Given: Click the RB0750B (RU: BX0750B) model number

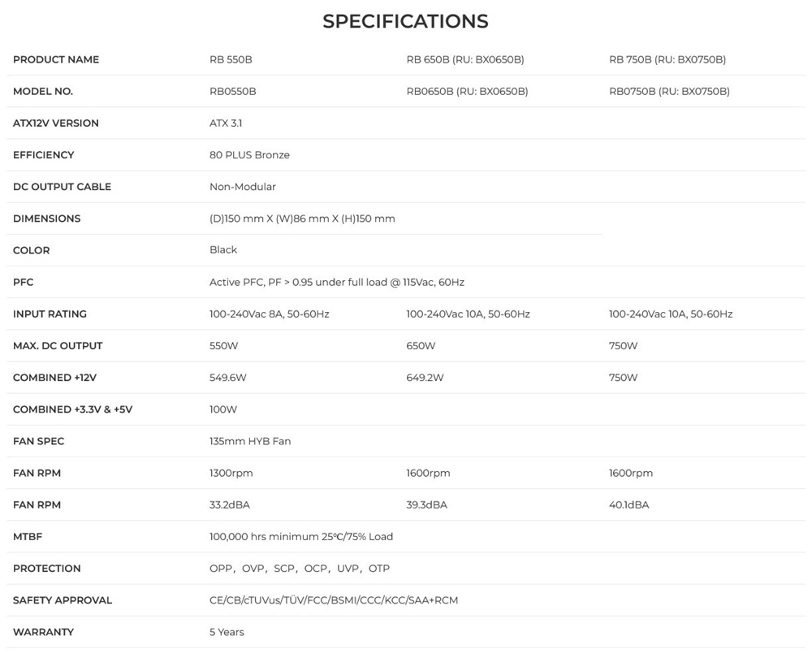Looking at the screenshot, I should point(669,91).
